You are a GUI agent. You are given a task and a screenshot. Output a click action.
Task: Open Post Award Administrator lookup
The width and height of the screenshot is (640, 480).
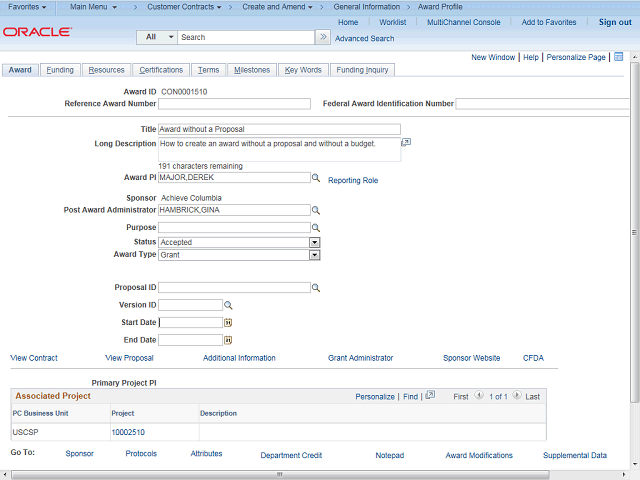(x=315, y=211)
